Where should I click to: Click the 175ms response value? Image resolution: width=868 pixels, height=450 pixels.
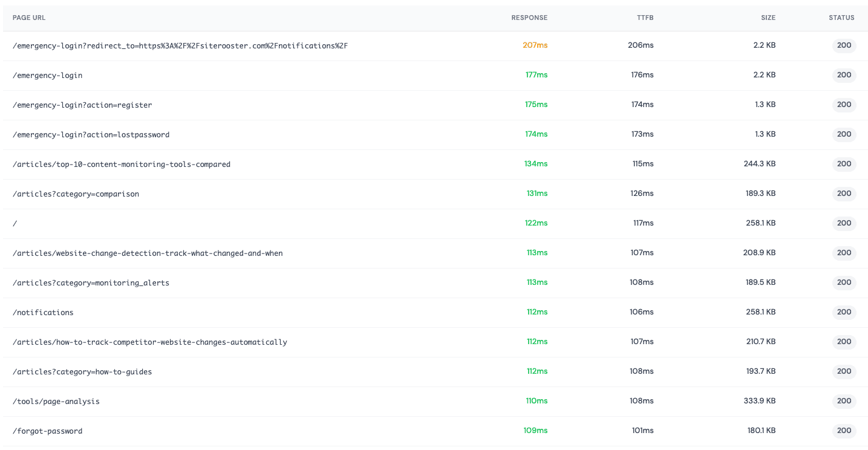tap(537, 105)
